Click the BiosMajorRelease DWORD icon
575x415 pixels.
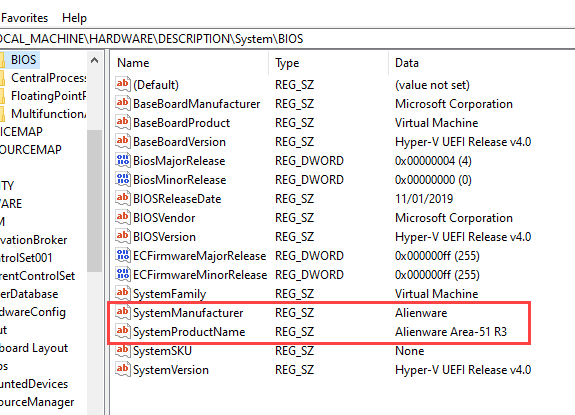pos(122,161)
